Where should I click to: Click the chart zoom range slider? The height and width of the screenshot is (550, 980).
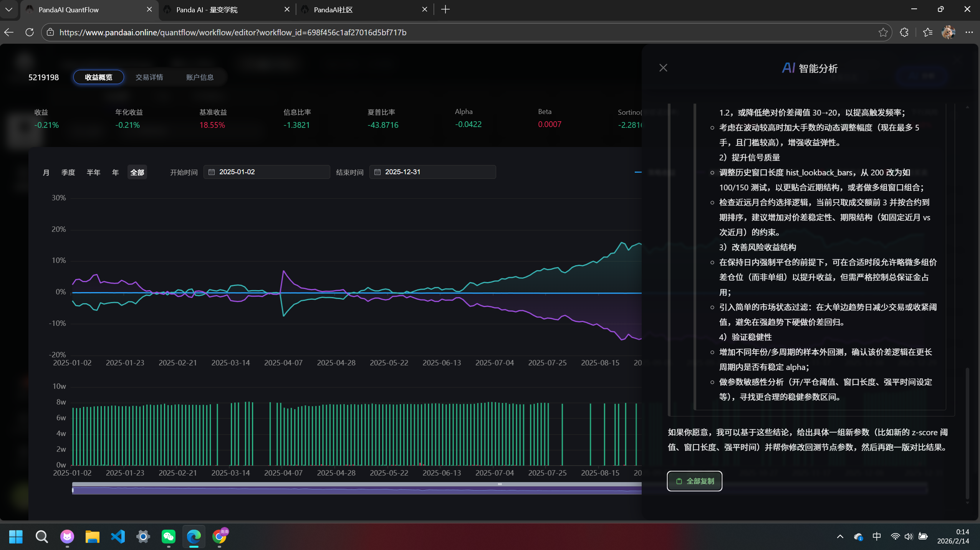[357, 489]
